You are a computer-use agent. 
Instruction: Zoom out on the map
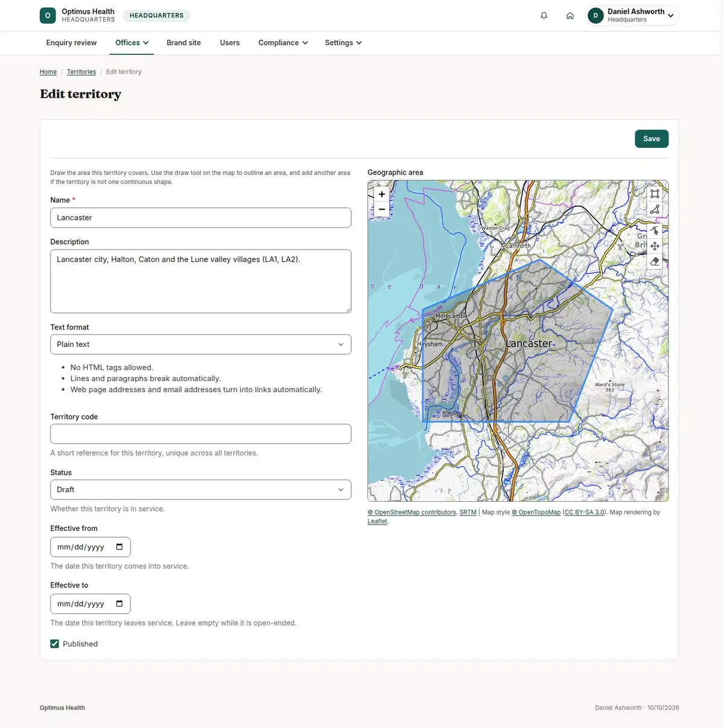tap(382, 210)
